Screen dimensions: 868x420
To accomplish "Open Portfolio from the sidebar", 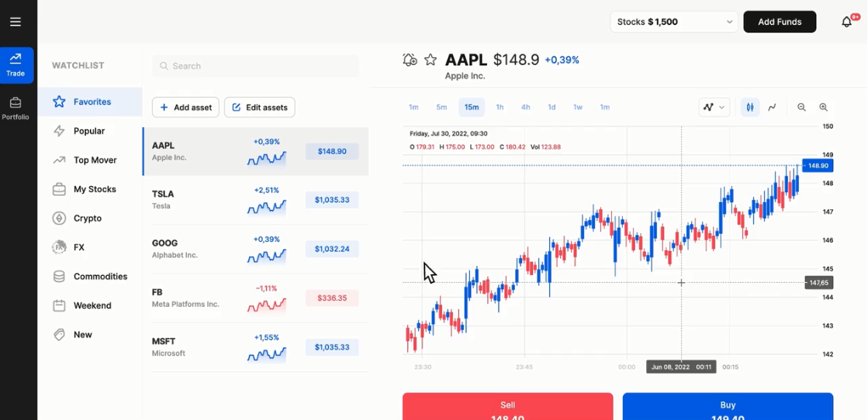I will [x=16, y=108].
